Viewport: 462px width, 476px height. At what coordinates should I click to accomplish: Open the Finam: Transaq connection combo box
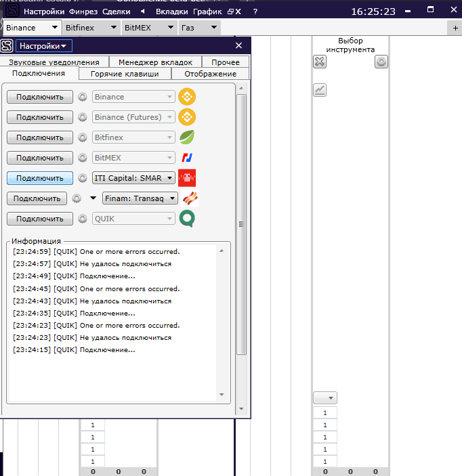click(x=140, y=198)
